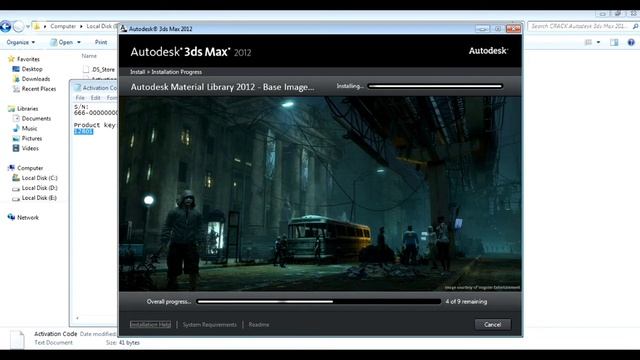Select the .DS_Store file

(x=103, y=69)
